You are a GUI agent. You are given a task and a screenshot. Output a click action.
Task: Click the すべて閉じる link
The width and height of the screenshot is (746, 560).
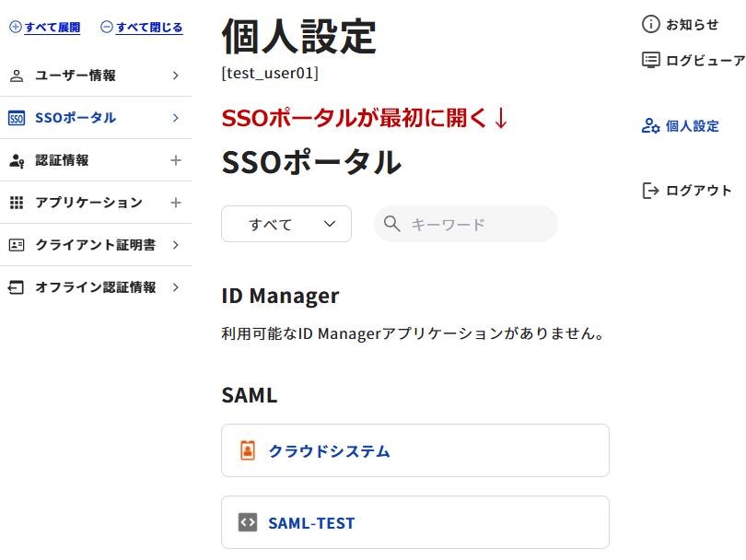click(141, 27)
